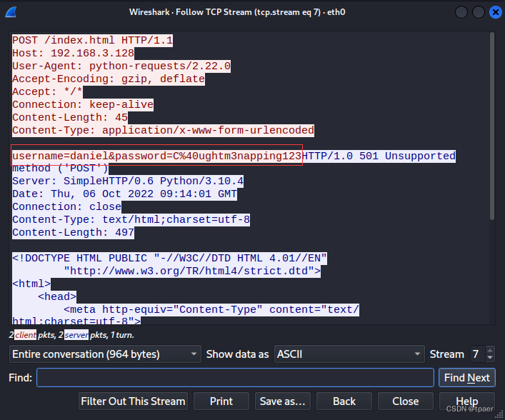Click the Help button
This screenshot has height=420, width=505.
(467, 401)
